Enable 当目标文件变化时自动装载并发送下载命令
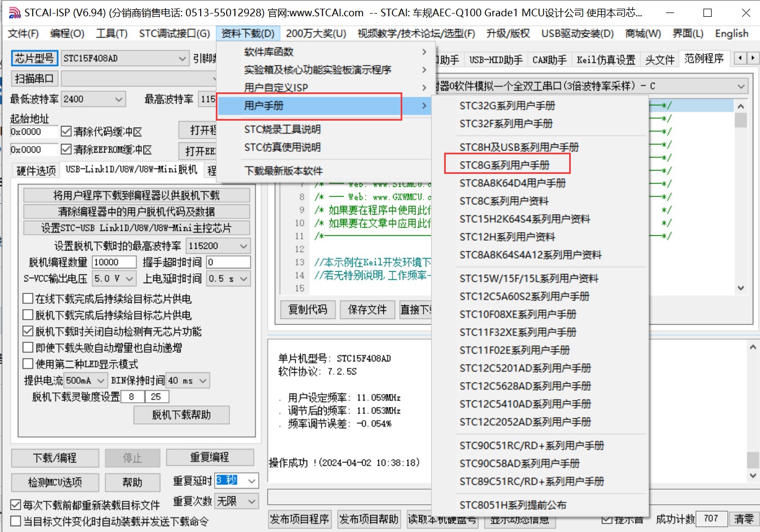 [x=16, y=522]
